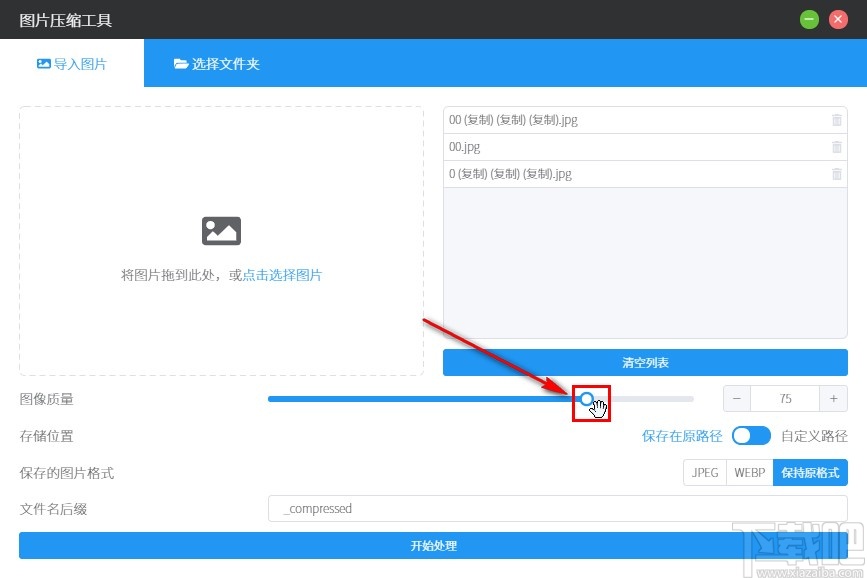Select the JPEG output format
Viewport: 867px width, 578px height.
[704, 472]
